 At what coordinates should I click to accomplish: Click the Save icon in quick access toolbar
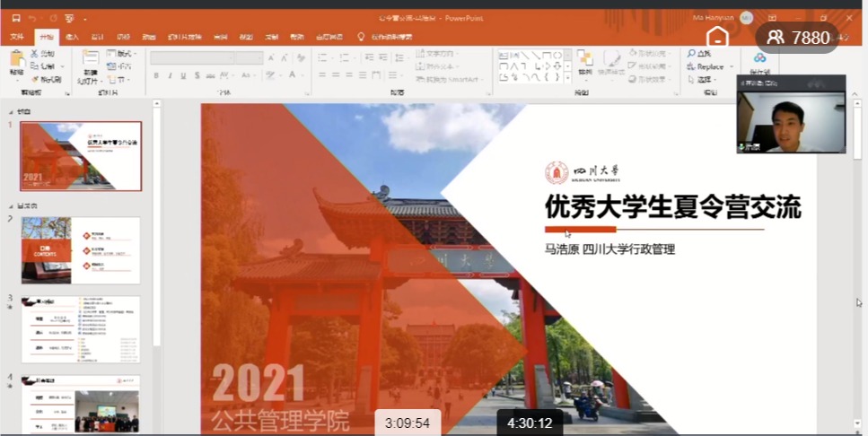tap(16, 18)
